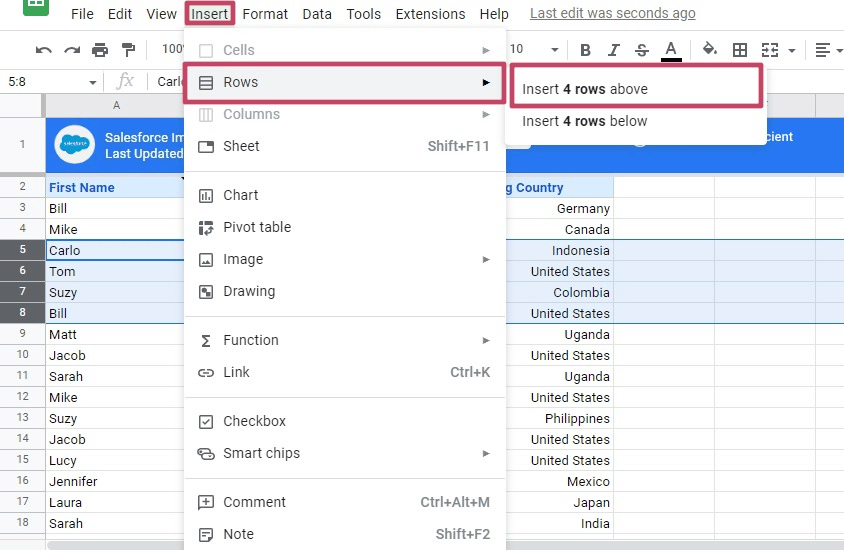
Task: Click the Drawing icon
Action: (x=206, y=292)
